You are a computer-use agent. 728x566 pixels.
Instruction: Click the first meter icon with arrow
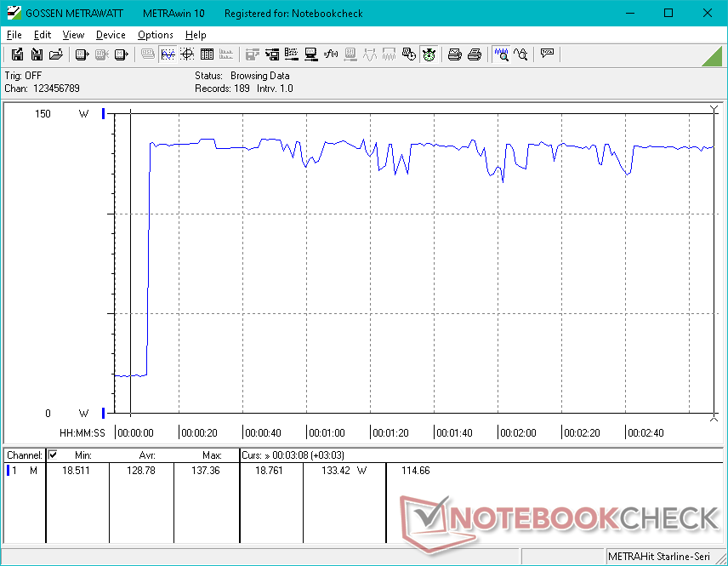pos(82,54)
